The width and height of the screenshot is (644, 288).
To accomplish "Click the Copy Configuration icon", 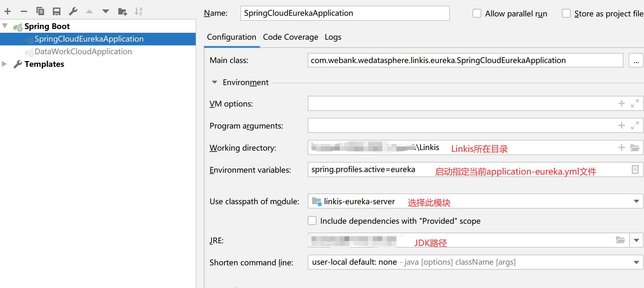I will pos(40,12).
